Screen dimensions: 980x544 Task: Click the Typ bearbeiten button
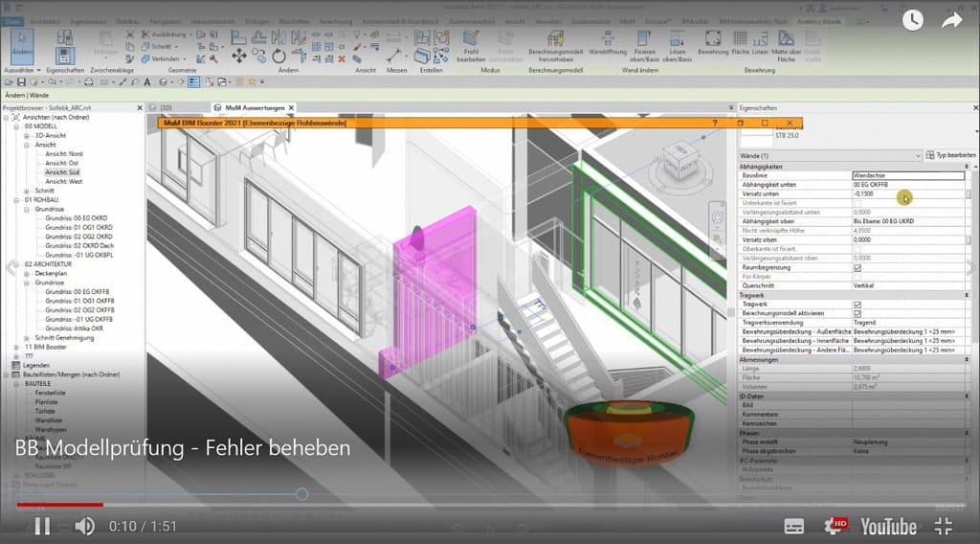pyautogui.click(x=951, y=154)
